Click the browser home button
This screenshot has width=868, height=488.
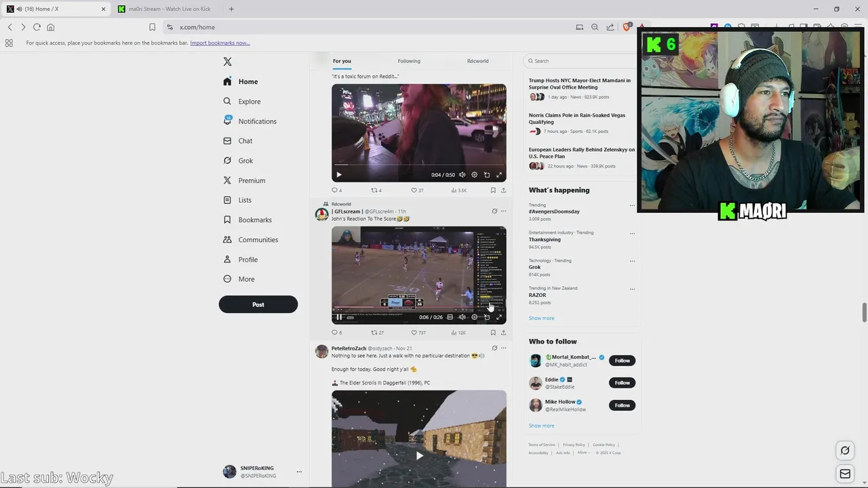click(x=50, y=27)
